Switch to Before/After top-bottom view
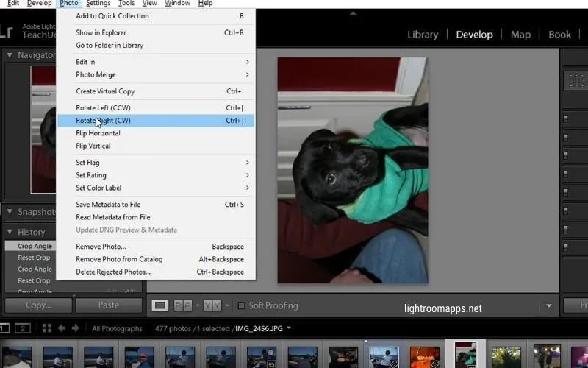The image size is (588, 368). pos(212,305)
